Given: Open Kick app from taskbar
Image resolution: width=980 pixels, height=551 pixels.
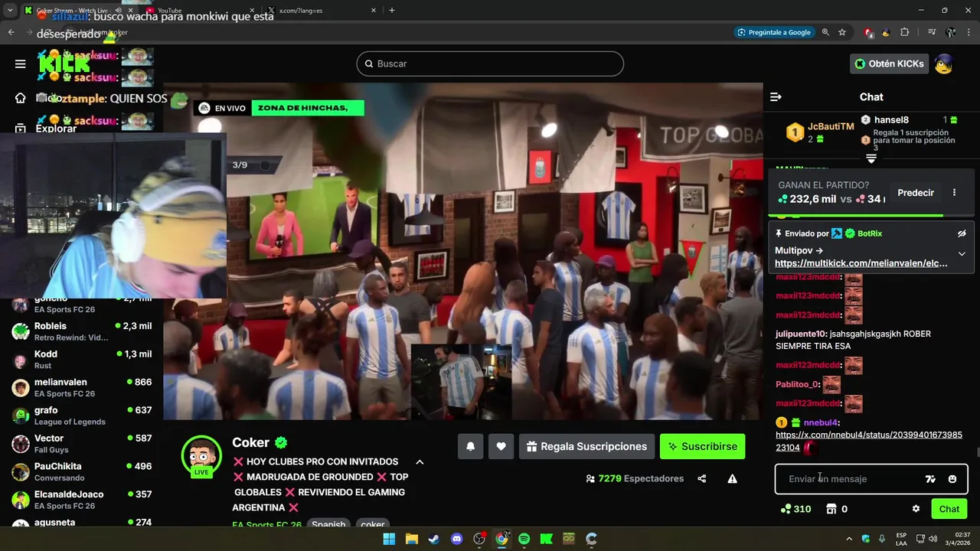Looking at the screenshot, I should pyautogui.click(x=546, y=539).
